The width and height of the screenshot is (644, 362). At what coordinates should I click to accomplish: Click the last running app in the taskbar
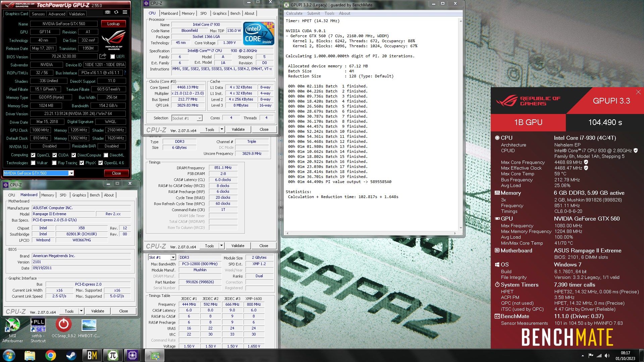pos(154,355)
